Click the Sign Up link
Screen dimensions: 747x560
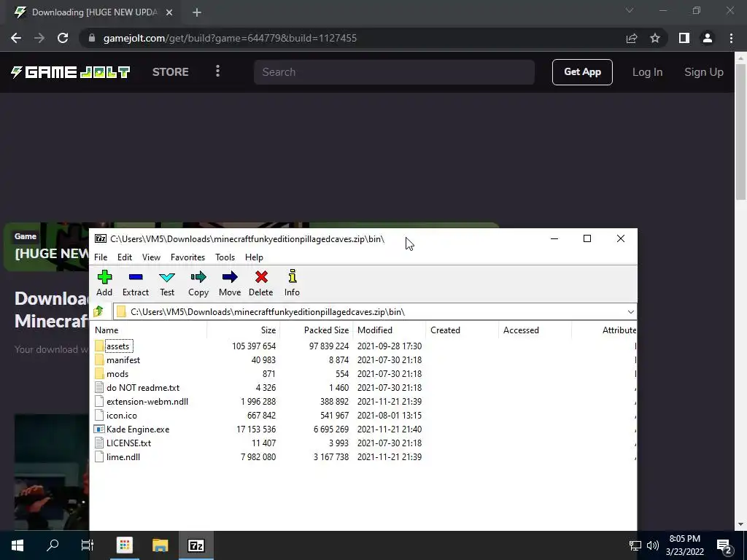pyautogui.click(x=704, y=72)
